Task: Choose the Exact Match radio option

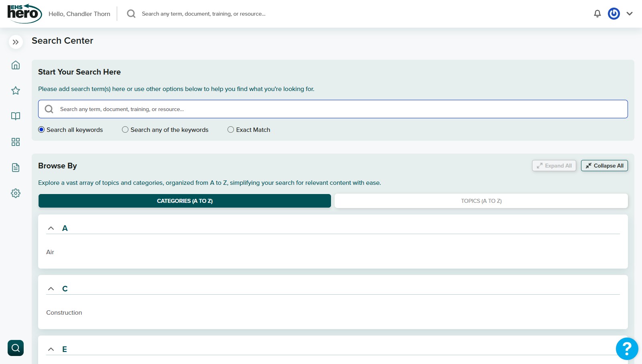Action: tap(231, 129)
